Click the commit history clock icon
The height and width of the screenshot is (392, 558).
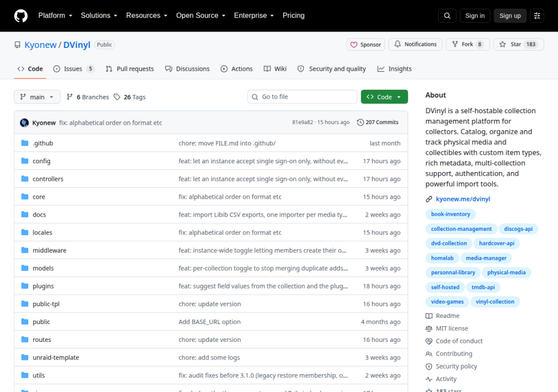360,122
